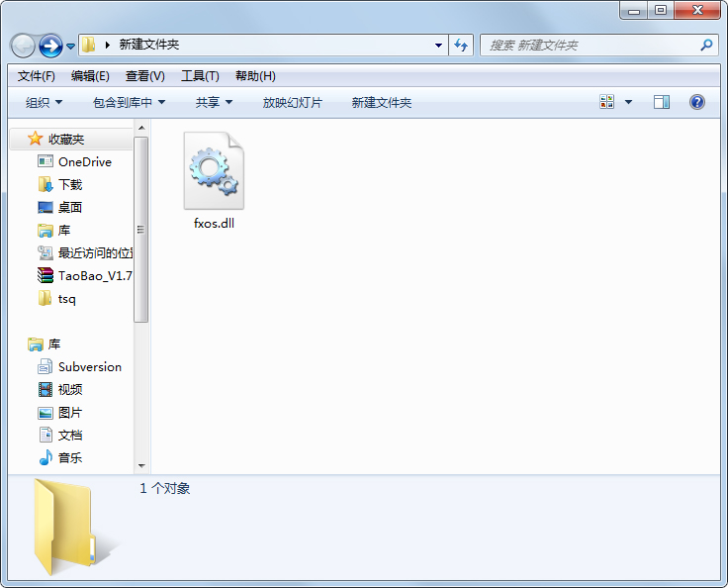Click the 放映幻灯片 button
This screenshot has height=588, width=728.
tap(292, 102)
